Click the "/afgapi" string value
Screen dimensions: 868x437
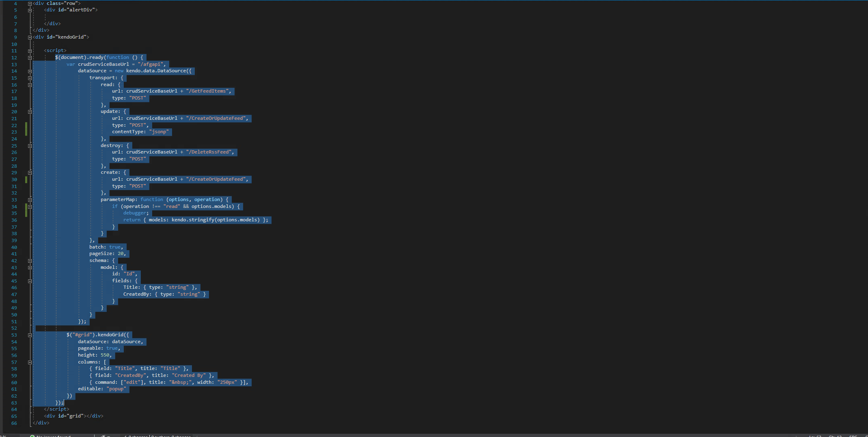click(150, 64)
